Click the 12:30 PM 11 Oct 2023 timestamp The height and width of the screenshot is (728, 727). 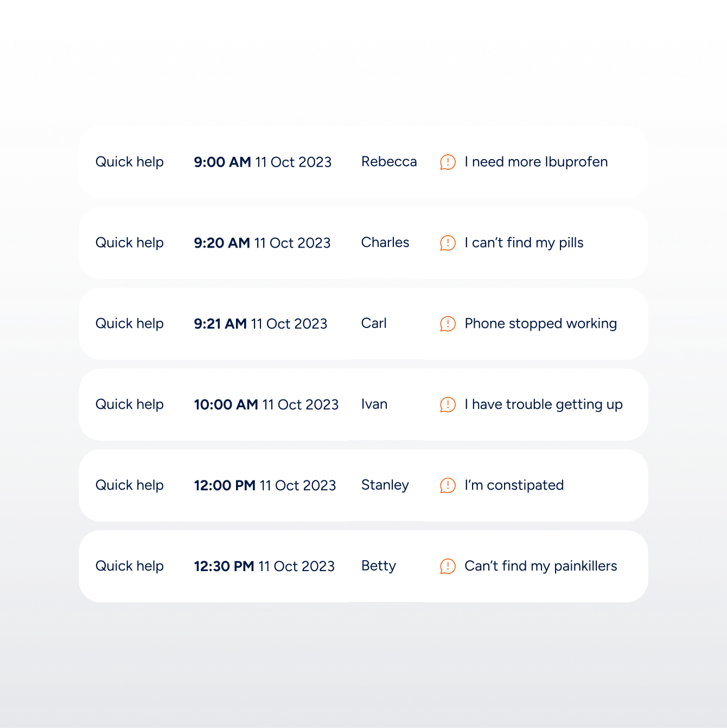[x=264, y=566]
